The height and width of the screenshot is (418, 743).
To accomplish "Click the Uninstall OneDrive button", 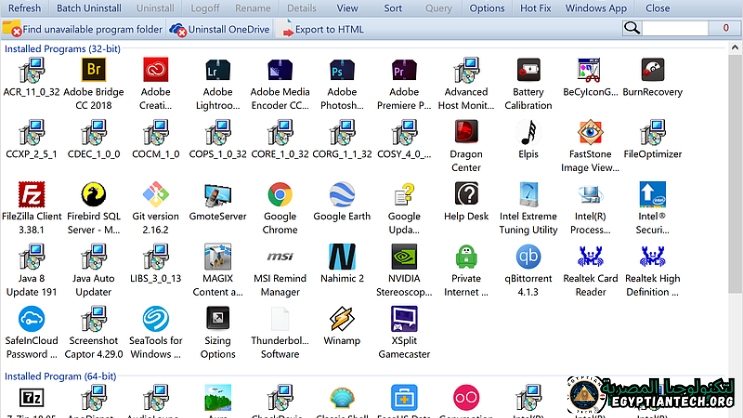I will [219, 29].
